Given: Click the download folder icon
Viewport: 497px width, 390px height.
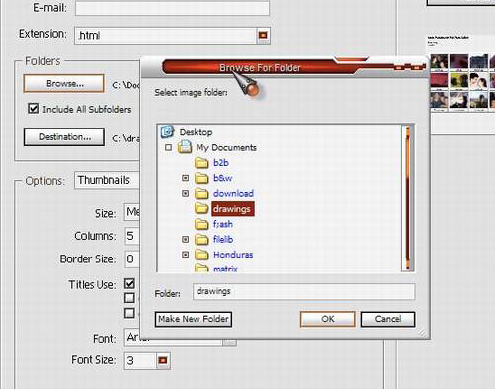Looking at the screenshot, I should (202, 193).
